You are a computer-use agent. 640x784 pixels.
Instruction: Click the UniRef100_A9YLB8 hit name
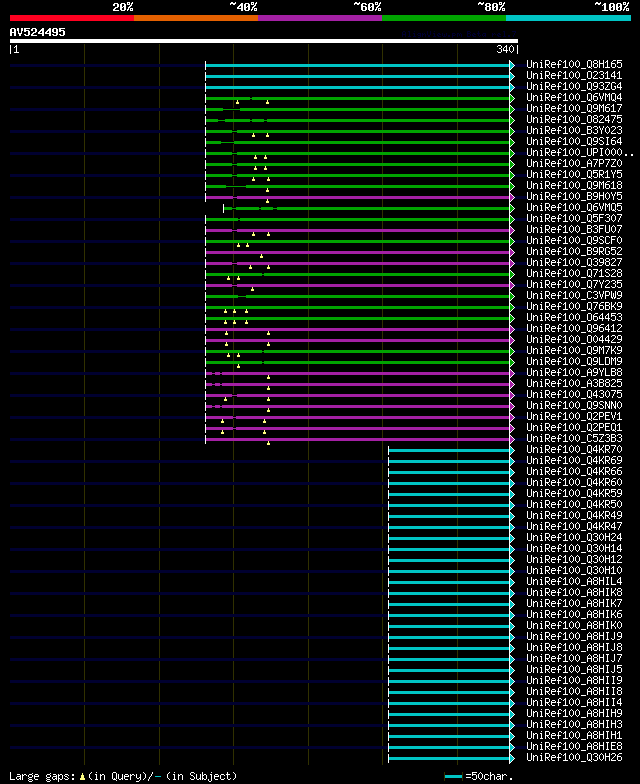click(x=574, y=372)
